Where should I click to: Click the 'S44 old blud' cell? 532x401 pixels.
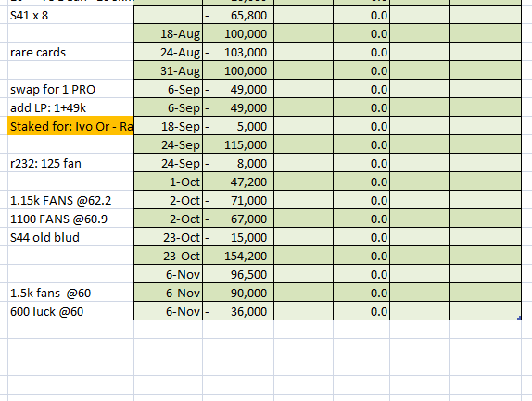[70, 237]
